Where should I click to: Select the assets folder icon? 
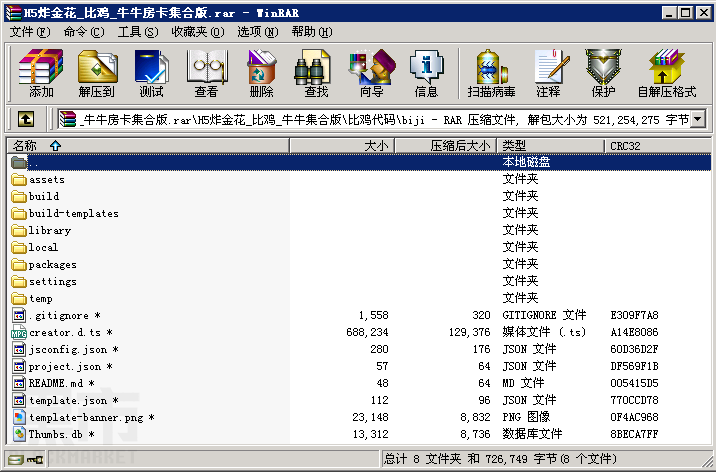pyautogui.click(x=19, y=179)
